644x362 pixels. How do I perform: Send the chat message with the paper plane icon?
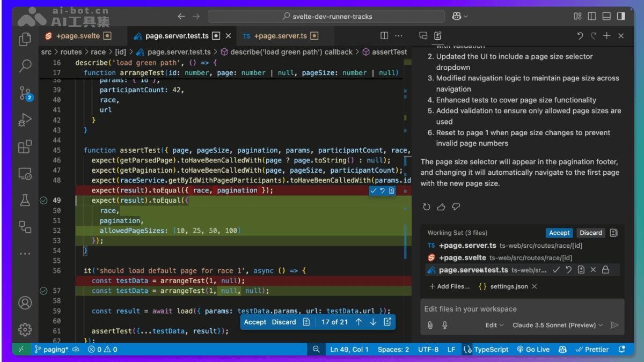coord(614,325)
